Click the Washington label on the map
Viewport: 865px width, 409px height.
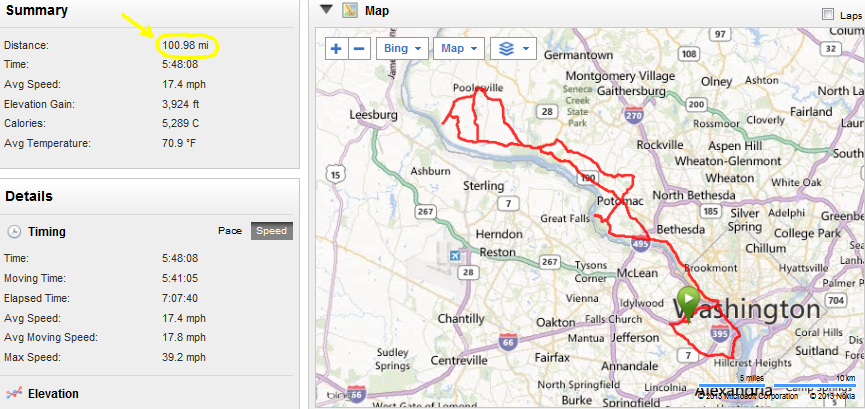tap(745, 310)
